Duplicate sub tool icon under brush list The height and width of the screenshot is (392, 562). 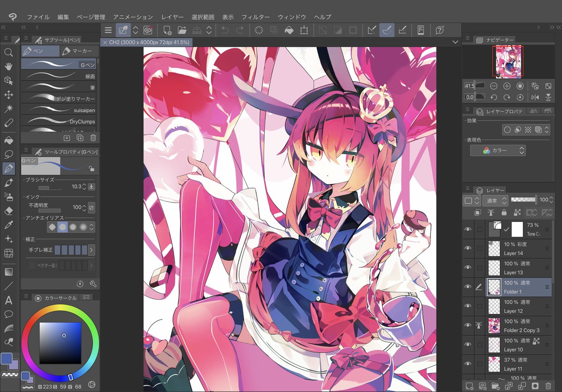point(80,138)
